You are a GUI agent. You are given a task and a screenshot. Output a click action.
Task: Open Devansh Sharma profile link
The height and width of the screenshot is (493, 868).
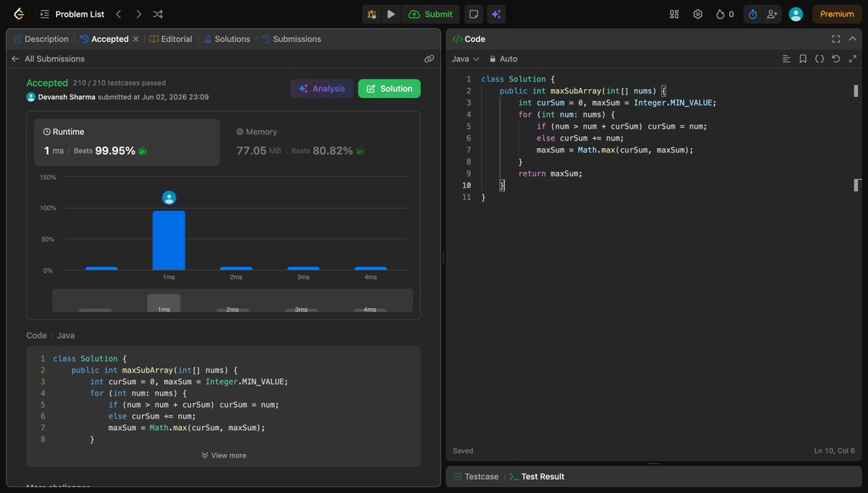pyautogui.click(x=67, y=97)
